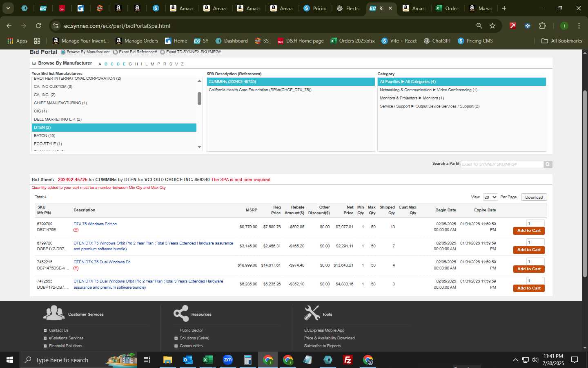
Task: Open DTEN D7X 75 Dual Windows Ed link
Action: [x=102, y=262]
